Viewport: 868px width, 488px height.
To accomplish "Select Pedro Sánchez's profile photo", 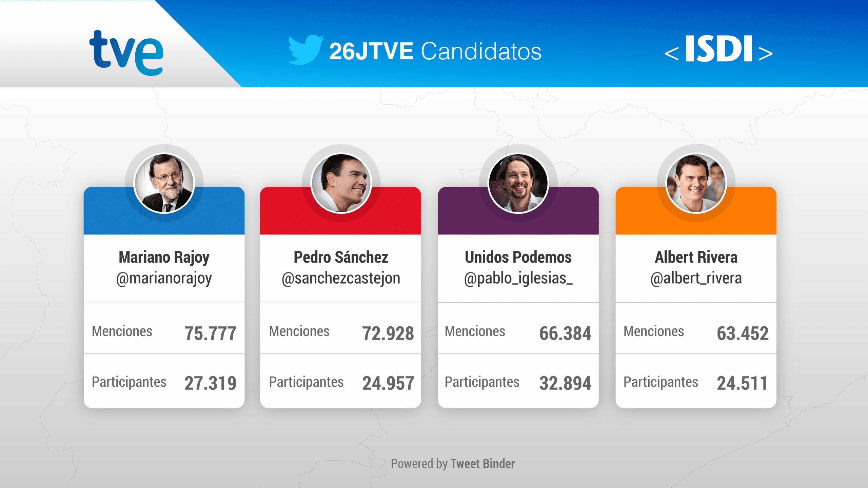I will [341, 183].
